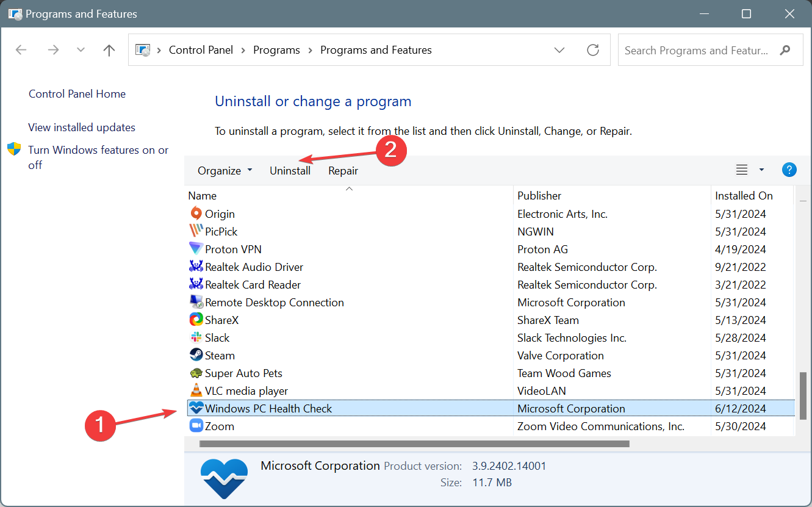Open View installed updates link
The height and width of the screenshot is (507, 812).
[x=82, y=128]
